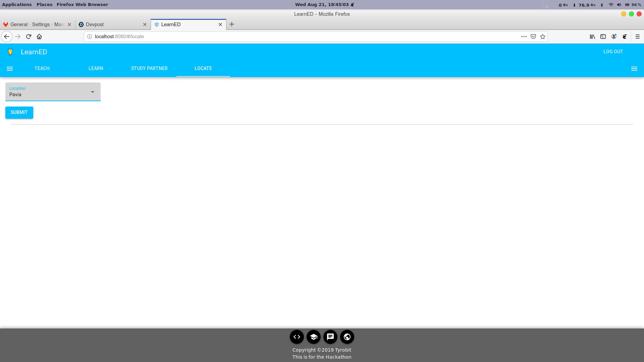Screen dimensions: 644x362
Task: Open Firefox application menu
Action: coord(637,37)
